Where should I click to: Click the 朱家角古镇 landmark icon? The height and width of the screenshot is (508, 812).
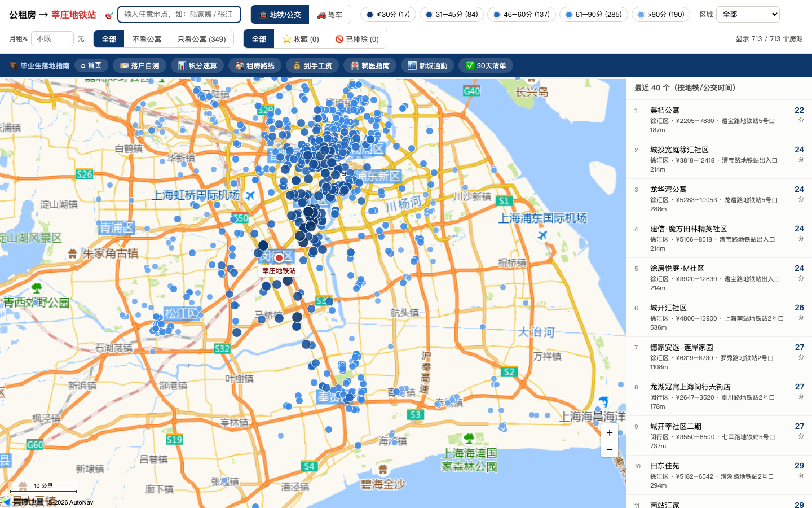pyautogui.click(x=72, y=254)
